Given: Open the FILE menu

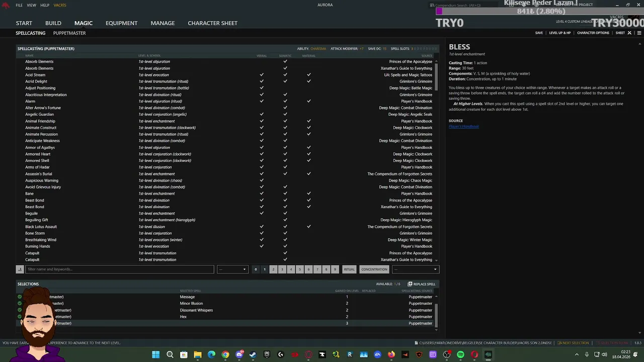Looking at the screenshot, I should [19, 5].
